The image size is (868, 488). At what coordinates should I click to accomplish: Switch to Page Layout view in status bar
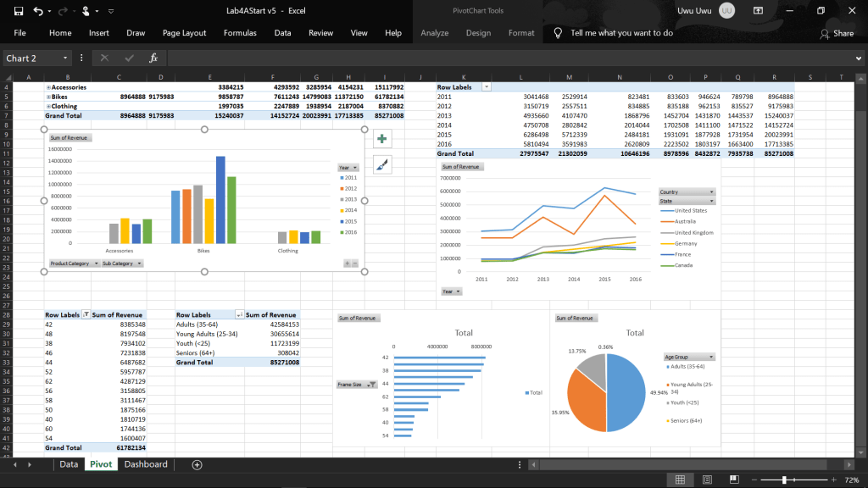click(706, 480)
